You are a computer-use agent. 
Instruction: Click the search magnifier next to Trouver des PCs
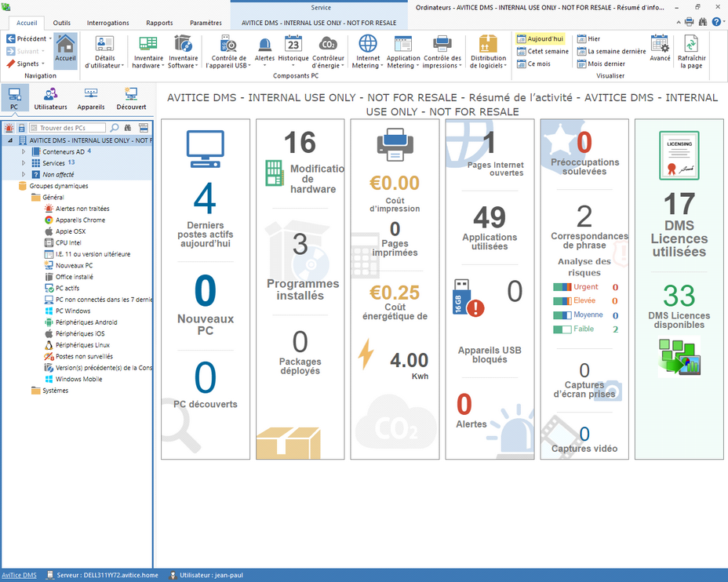pyautogui.click(x=115, y=128)
